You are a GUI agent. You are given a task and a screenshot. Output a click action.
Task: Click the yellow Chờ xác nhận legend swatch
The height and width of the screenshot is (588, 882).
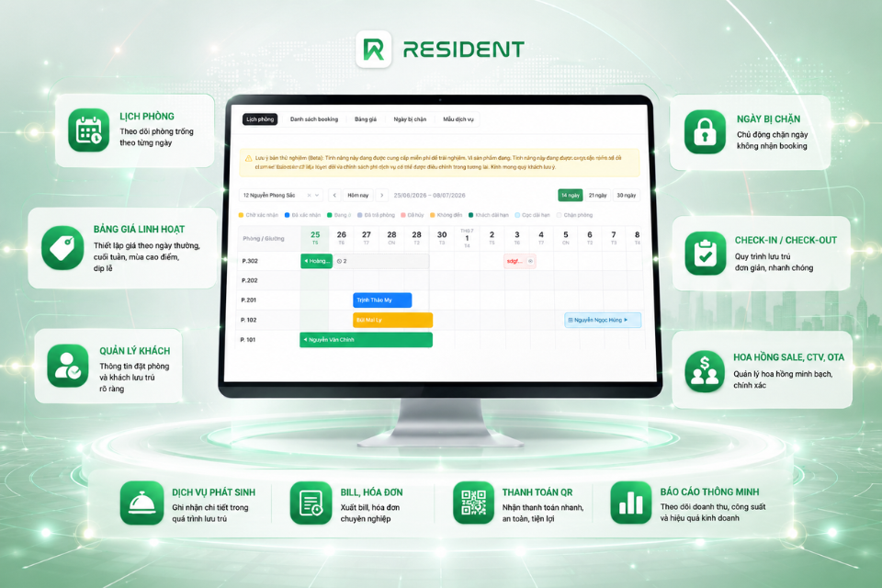coord(242,215)
